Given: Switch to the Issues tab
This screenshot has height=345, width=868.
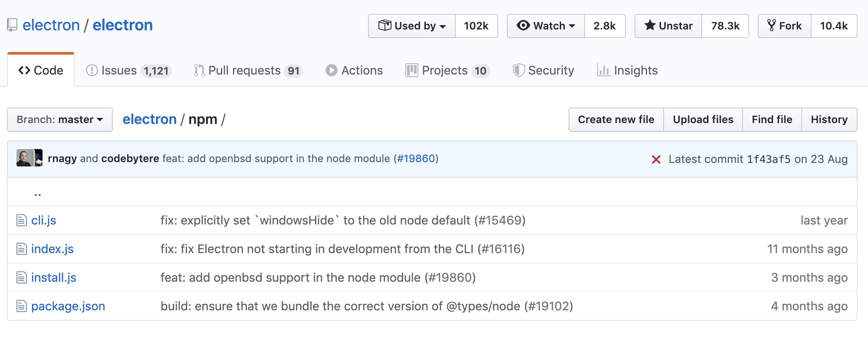Looking at the screenshot, I should point(128,70).
